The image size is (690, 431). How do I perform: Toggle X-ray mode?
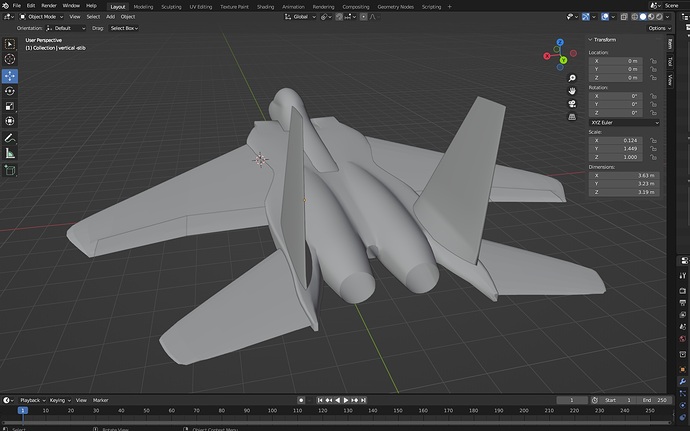point(624,17)
